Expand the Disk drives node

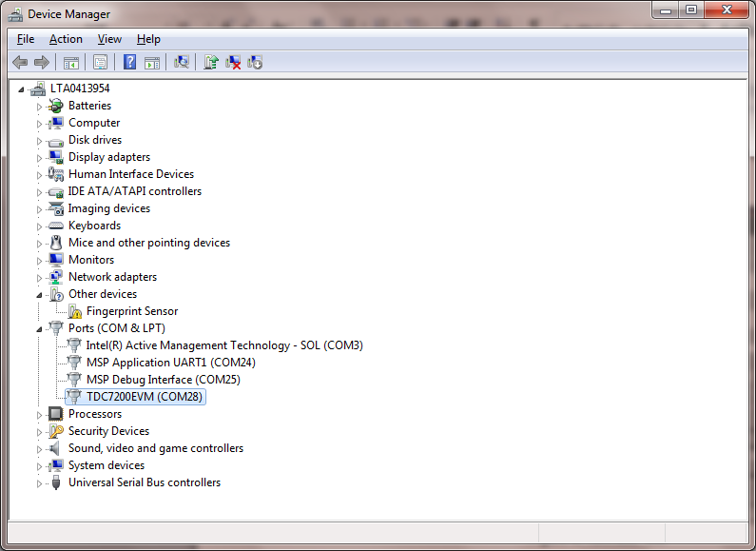[40, 141]
